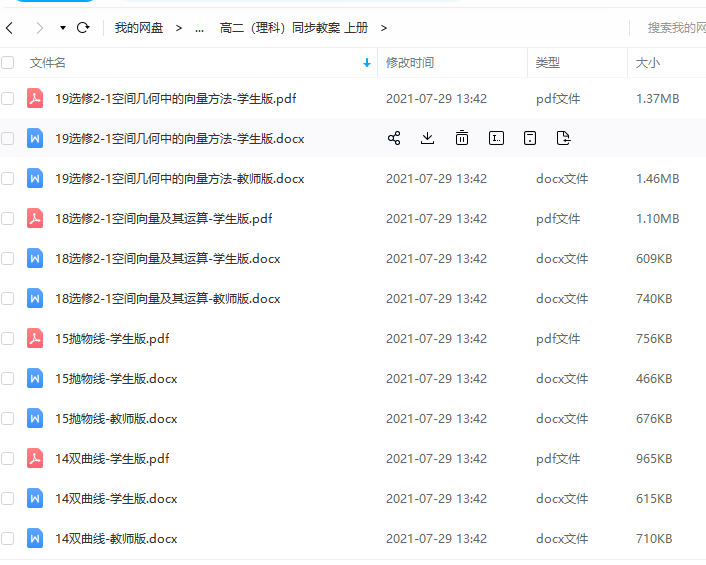Toggle the select-all checkbox in header
The height and width of the screenshot is (565, 706).
[x=8, y=62]
